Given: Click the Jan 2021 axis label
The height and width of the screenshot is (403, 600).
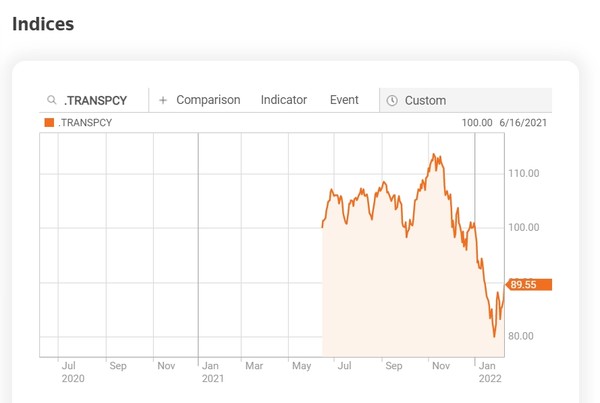Looking at the screenshot, I should pos(212,372).
